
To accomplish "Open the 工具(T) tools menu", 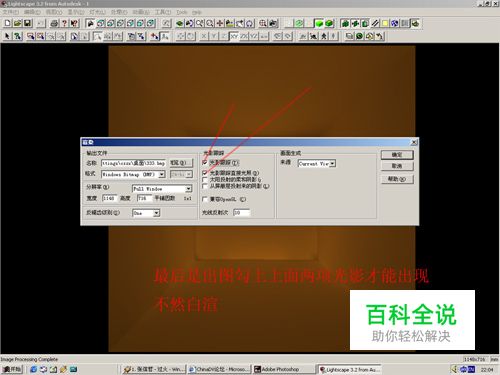I will click(163, 12).
